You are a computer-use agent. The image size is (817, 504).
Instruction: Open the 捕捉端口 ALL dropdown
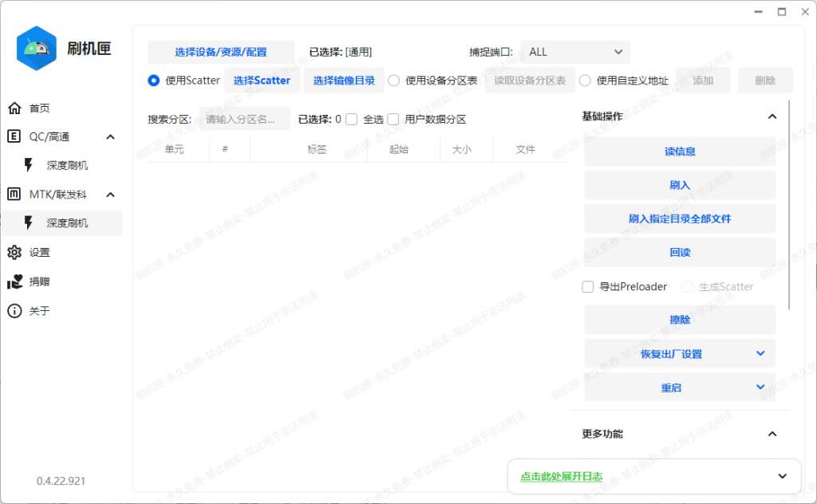574,51
